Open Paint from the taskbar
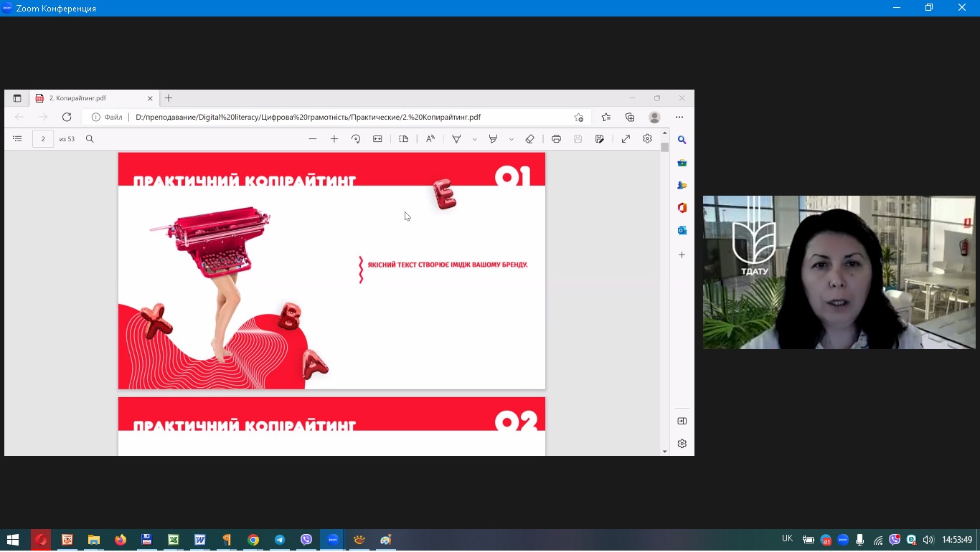 coord(386,540)
